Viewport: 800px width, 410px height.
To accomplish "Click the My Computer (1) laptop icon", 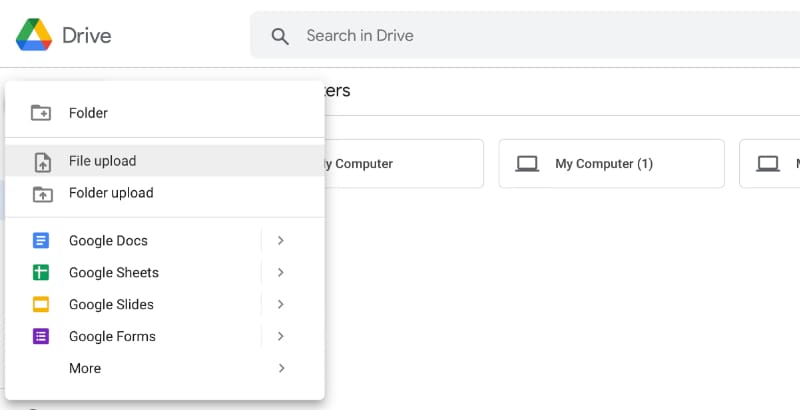I will 527,164.
